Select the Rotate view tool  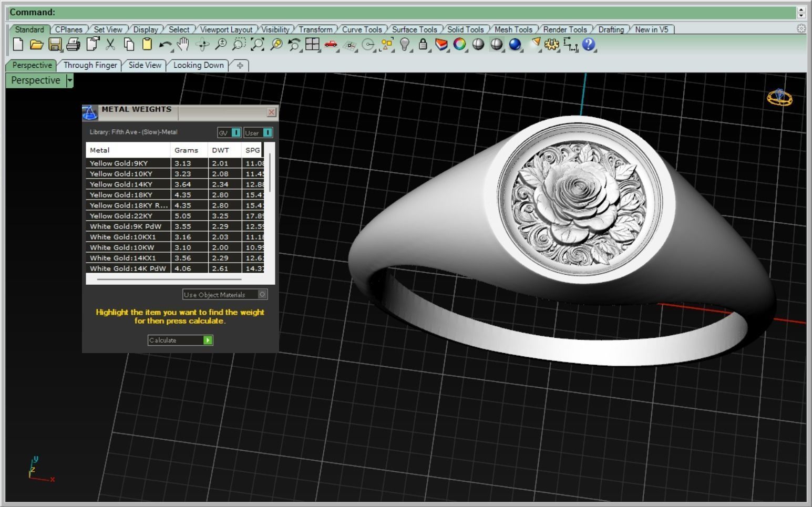tap(202, 45)
